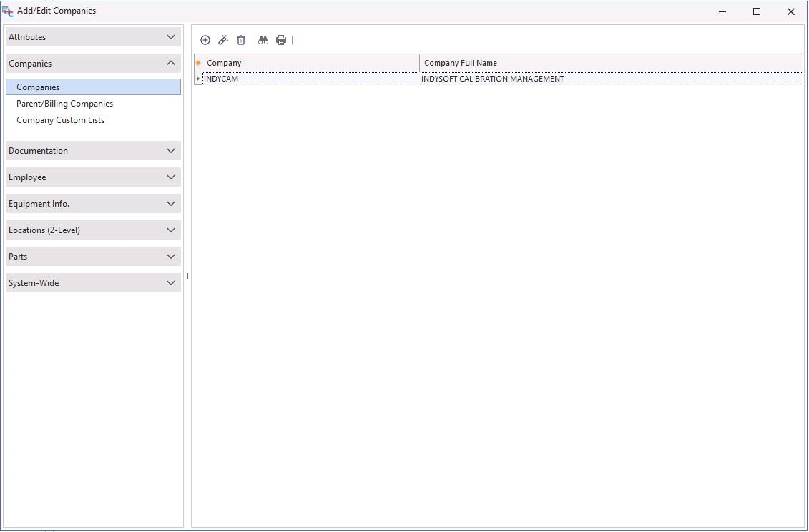Click the trash delete icon

241,40
